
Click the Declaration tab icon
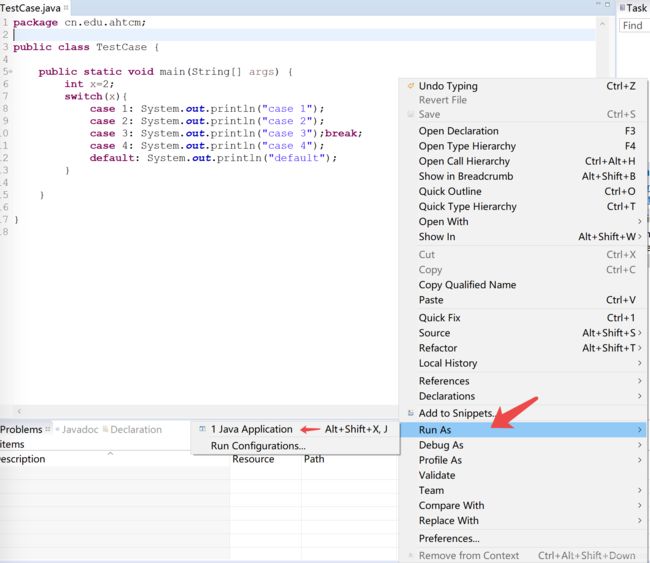pos(105,429)
